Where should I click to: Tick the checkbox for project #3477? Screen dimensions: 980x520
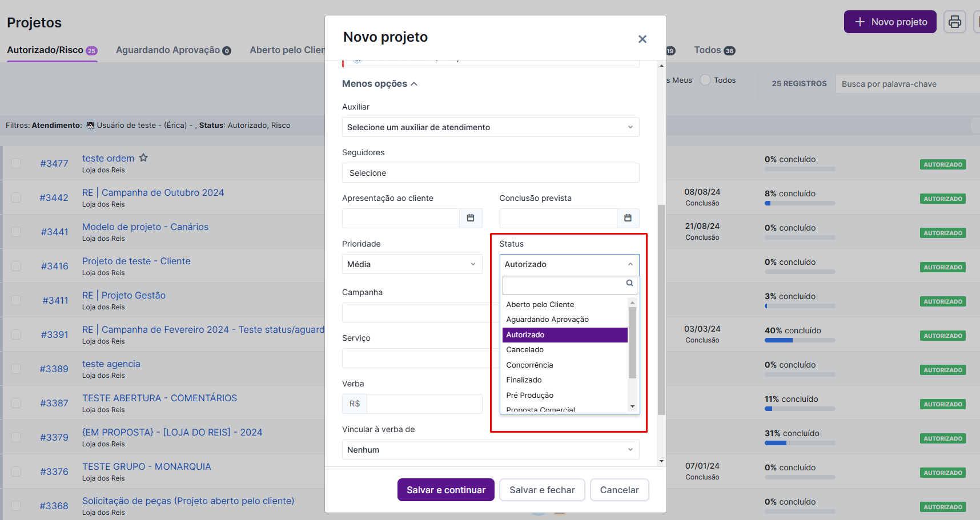click(x=16, y=163)
